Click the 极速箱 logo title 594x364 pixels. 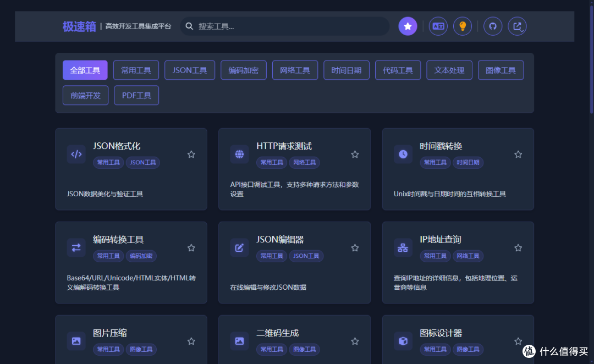79,26
